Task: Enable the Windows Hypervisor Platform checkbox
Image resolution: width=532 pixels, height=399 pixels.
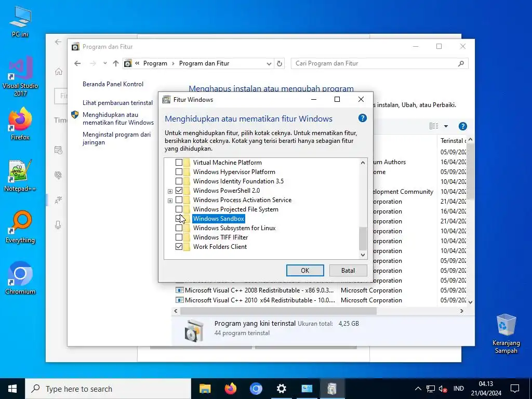Action: pos(179,171)
